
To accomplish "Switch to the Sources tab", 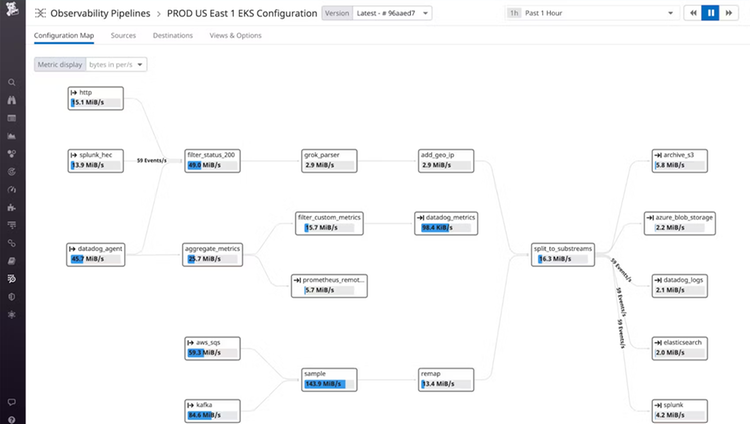I will (x=123, y=35).
